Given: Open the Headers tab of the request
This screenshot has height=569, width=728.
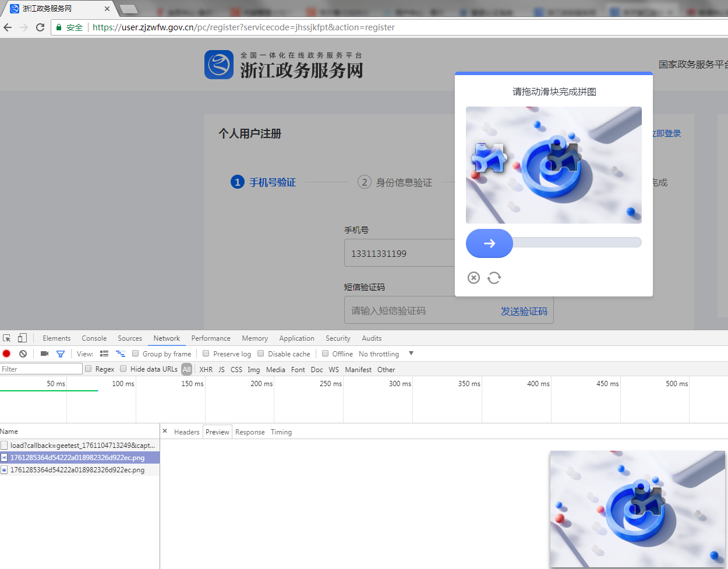Looking at the screenshot, I should (188, 432).
